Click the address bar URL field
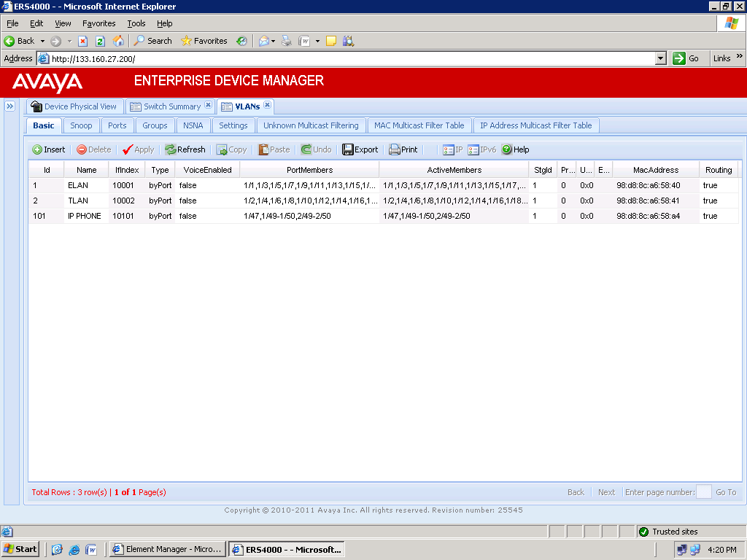The height and width of the screenshot is (560, 747). click(352, 58)
